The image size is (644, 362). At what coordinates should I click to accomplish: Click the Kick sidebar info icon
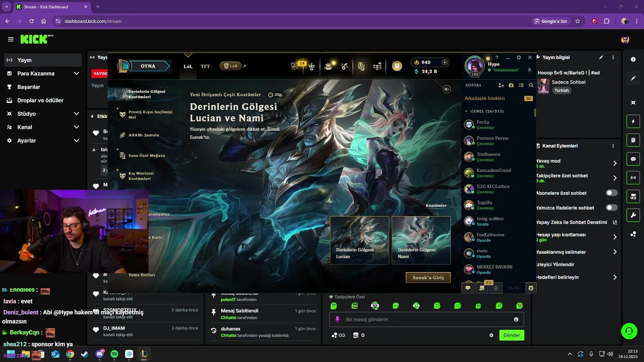tap(633, 59)
